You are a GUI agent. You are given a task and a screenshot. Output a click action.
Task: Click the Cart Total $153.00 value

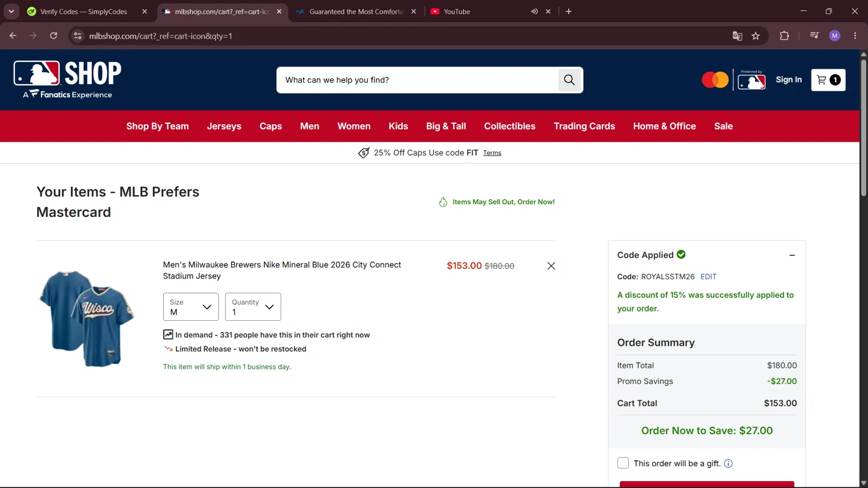click(780, 404)
